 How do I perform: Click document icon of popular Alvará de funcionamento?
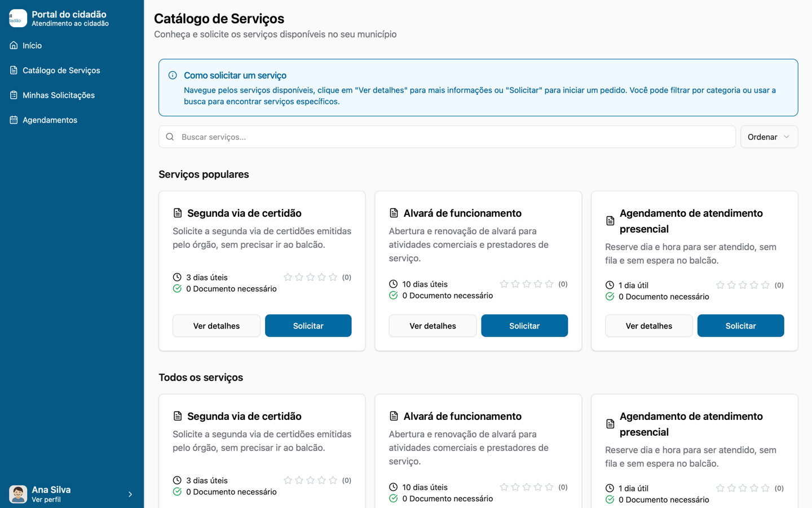coord(394,213)
